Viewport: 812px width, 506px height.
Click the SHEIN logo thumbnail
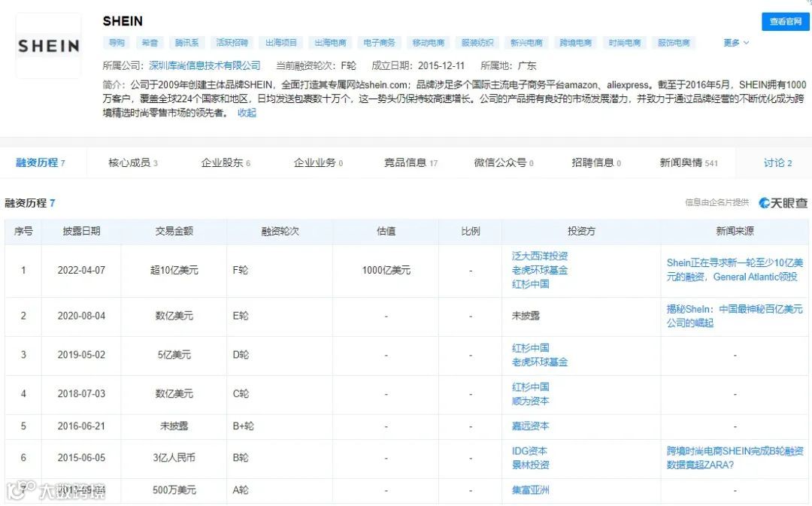coord(49,46)
